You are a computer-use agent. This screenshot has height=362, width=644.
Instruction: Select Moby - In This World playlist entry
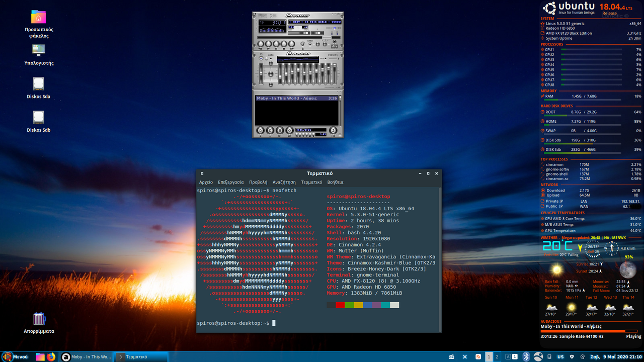tap(297, 98)
